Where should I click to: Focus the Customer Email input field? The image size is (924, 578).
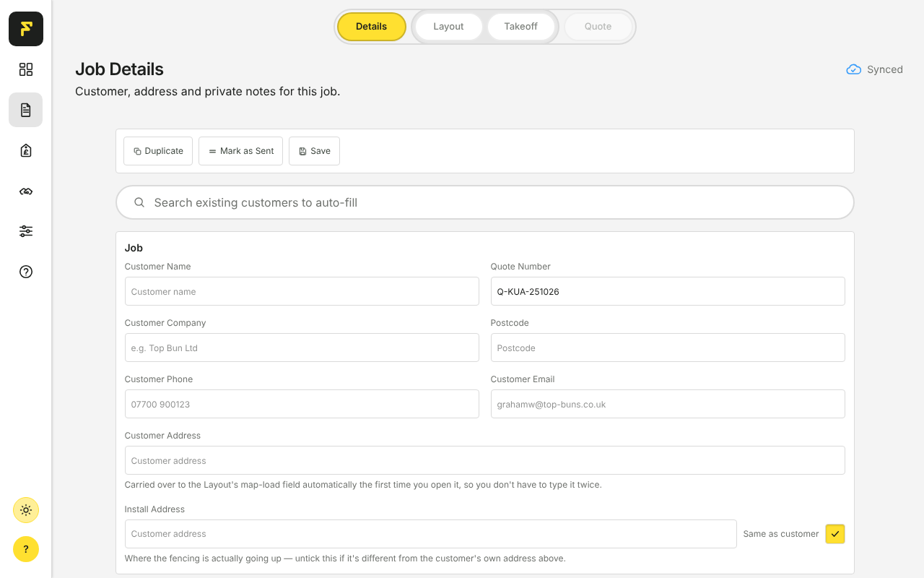pos(668,404)
